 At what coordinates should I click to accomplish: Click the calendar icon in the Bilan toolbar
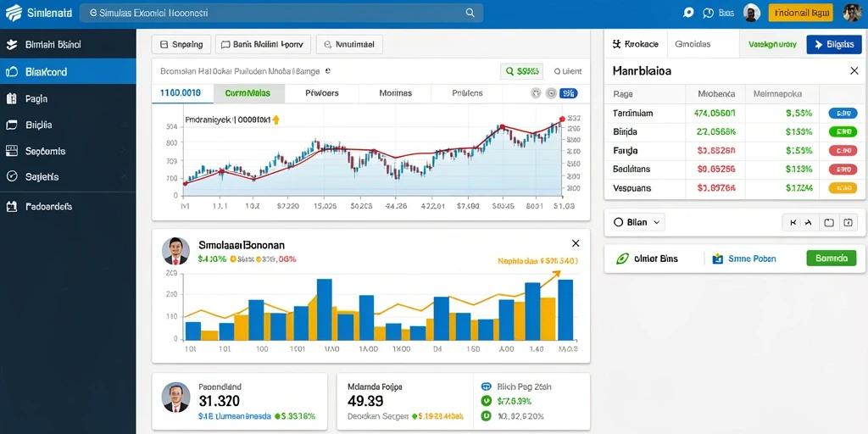pos(848,223)
